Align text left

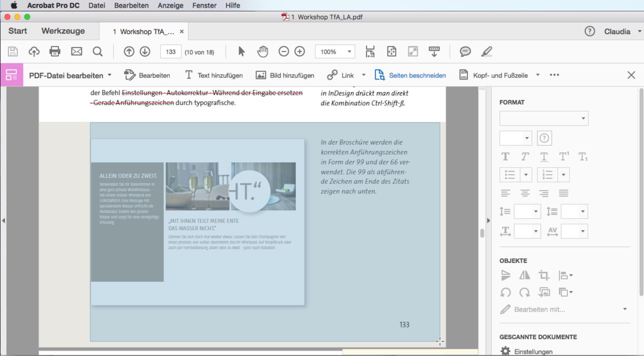pos(505,193)
